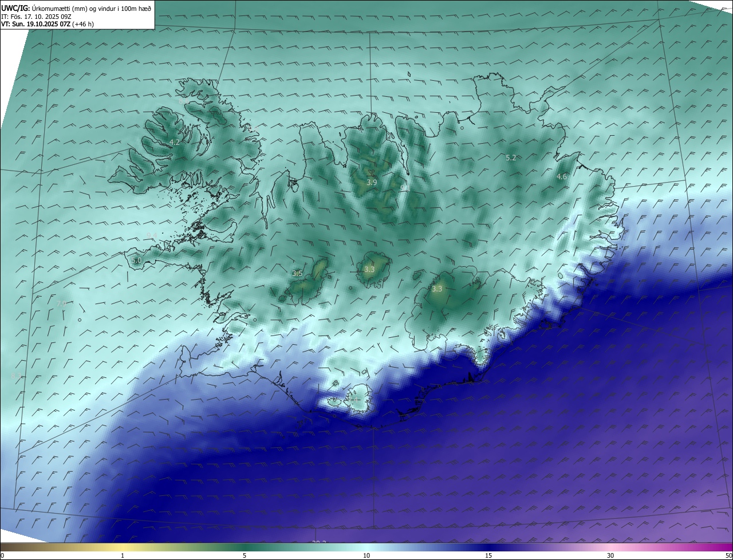This screenshot has height=560, width=733.
Task: Click the faint 9.4 value label
Action: (x=152, y=236)
